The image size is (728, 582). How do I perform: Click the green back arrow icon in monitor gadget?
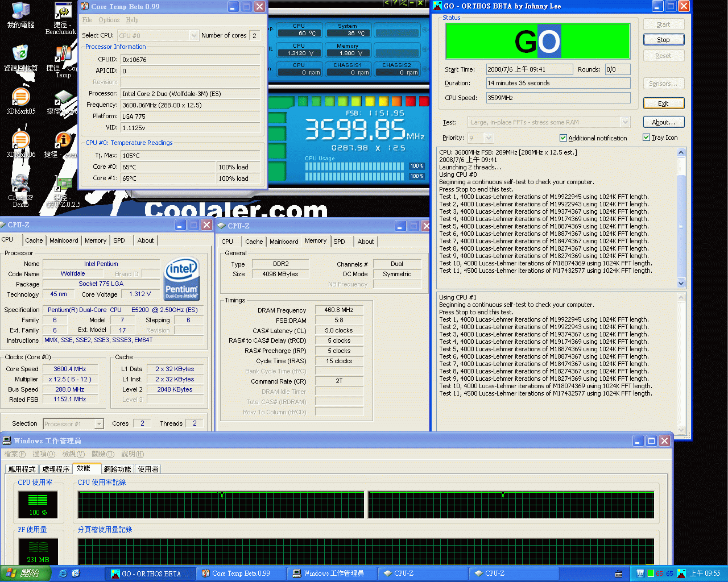click(387, 3)
